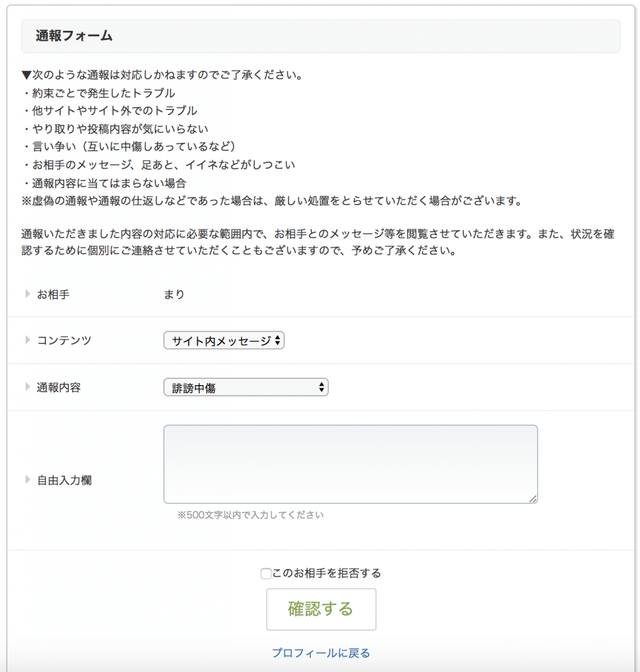Focus the free-text input textarea
The height and width of the screenshot is (672, 640).
[350, 464]
